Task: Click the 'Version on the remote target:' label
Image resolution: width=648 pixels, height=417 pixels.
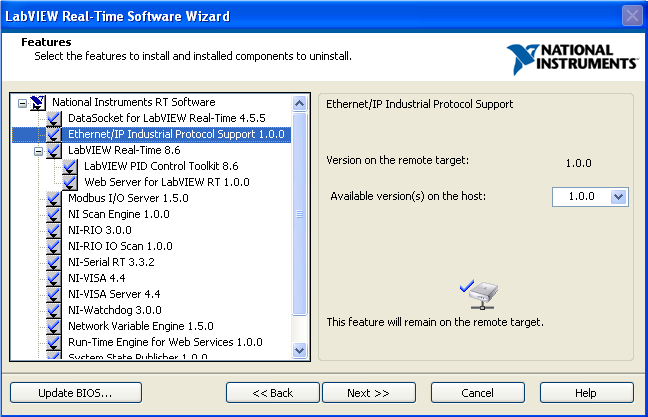Action: pos(398,160)
